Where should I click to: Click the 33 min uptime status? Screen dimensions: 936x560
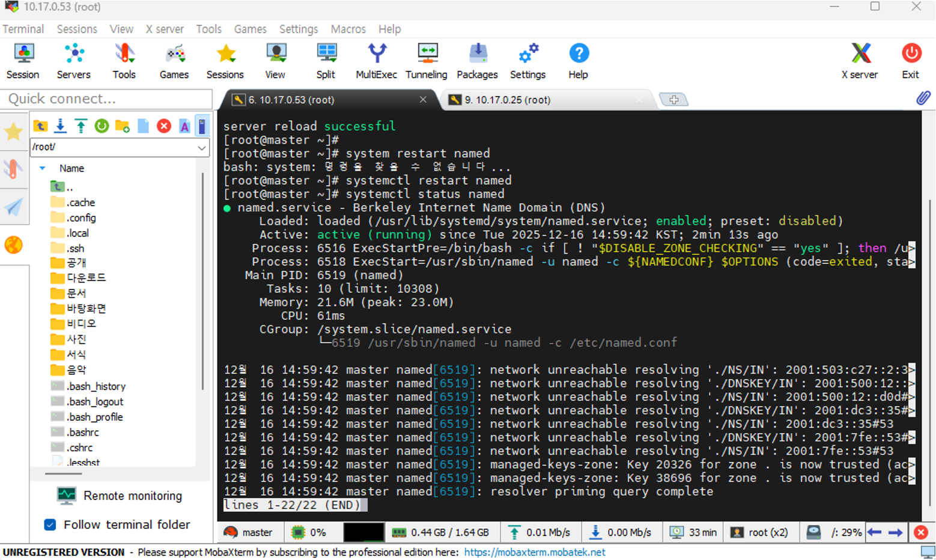694,532
